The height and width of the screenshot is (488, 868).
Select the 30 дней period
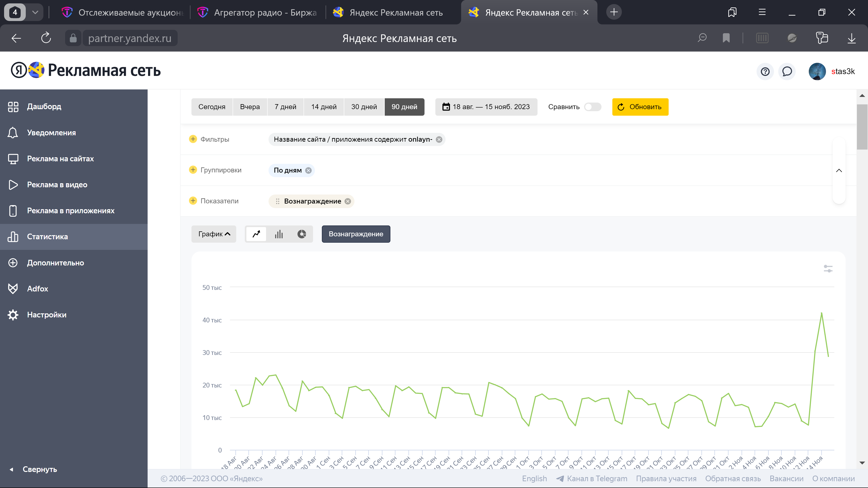tap(364, 107)
